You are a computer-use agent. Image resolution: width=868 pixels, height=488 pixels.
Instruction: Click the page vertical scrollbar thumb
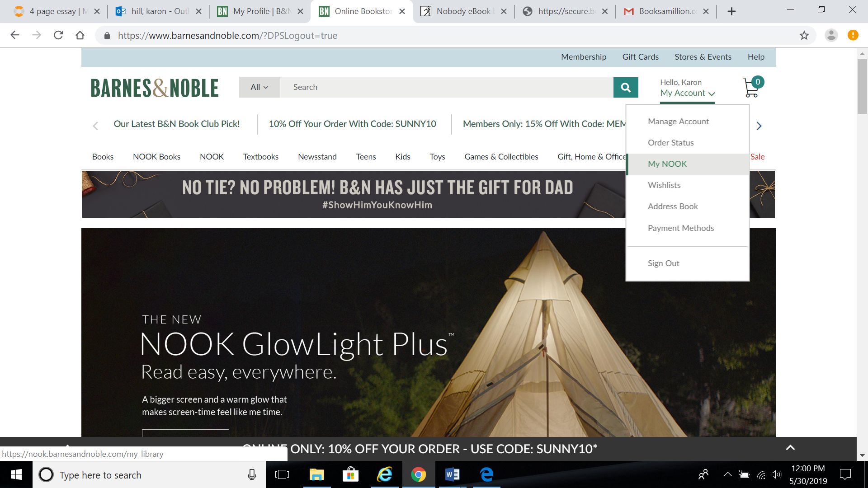[862, 86]
